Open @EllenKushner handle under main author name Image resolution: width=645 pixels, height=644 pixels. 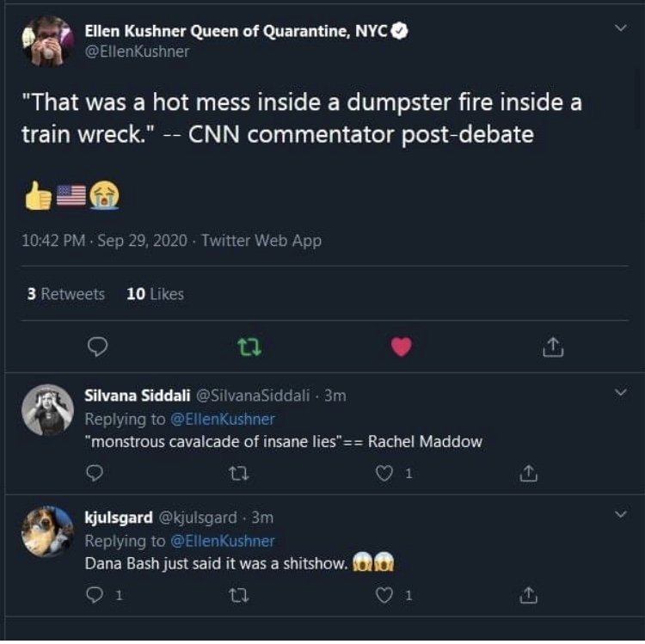pyautogui.click(x=137, y=52)
